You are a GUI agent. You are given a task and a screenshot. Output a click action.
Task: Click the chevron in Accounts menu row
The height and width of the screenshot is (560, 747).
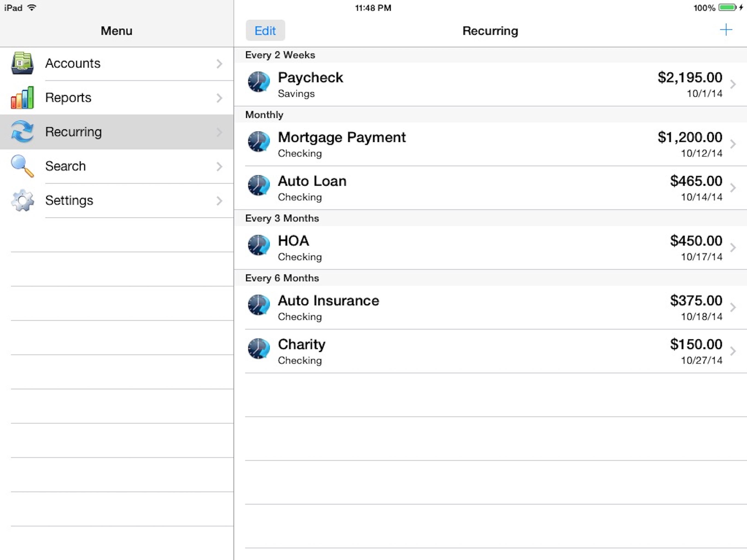[219, 64]
